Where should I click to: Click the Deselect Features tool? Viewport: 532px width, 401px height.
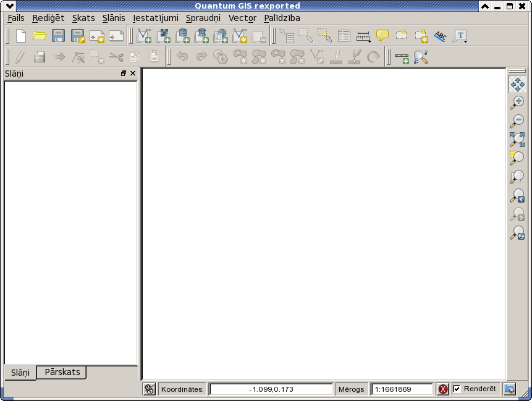[325, 36]
